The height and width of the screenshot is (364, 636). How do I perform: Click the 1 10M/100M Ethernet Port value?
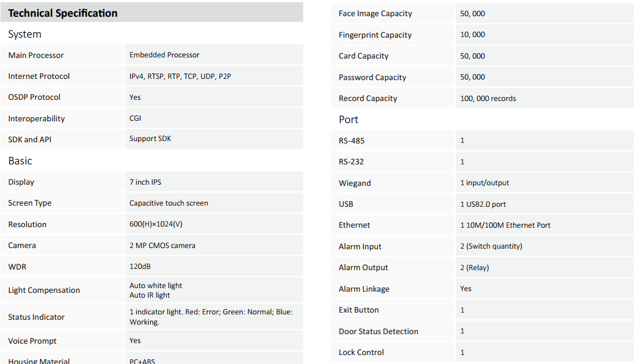(505, 225)
